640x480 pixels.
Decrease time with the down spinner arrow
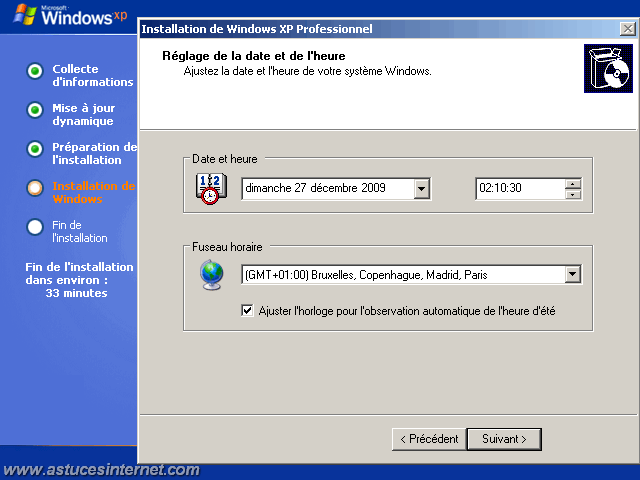click(x=573, y=194)
